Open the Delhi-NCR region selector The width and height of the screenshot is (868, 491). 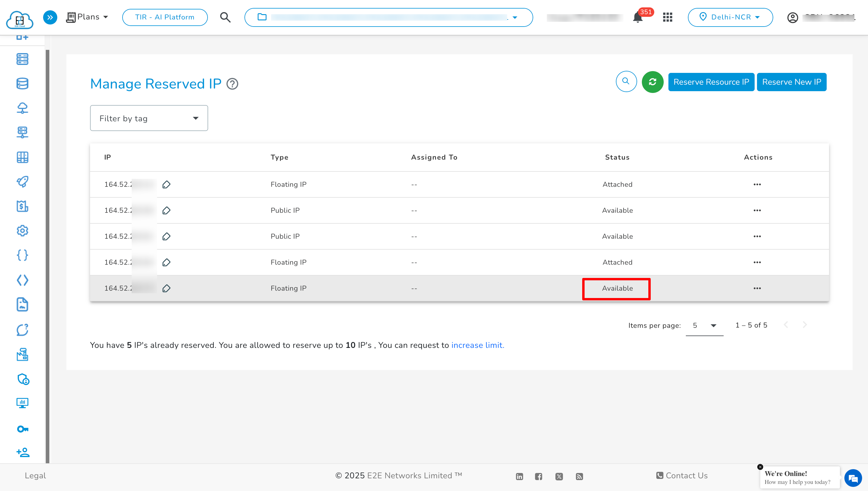pyautogui.click(x=730, y=17)
